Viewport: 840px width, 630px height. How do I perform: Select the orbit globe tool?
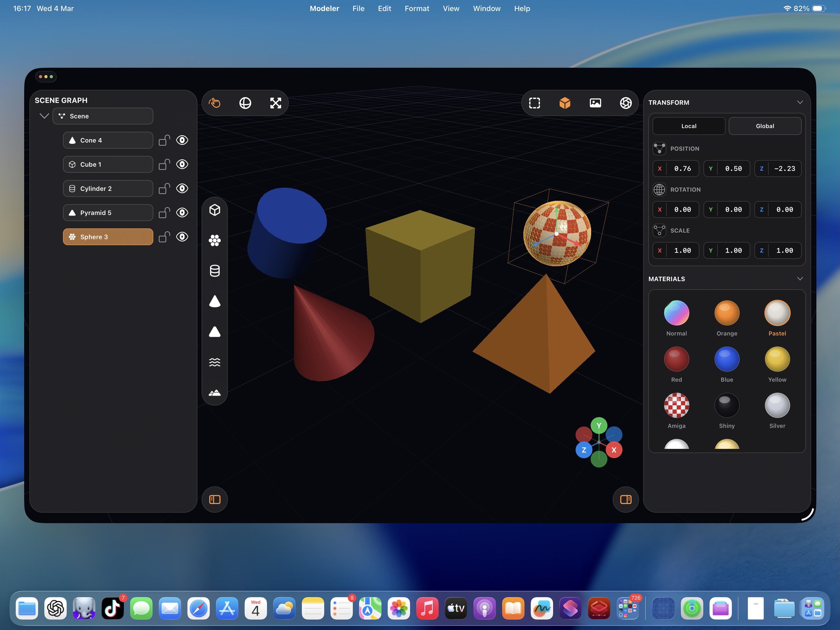point(245,103)
